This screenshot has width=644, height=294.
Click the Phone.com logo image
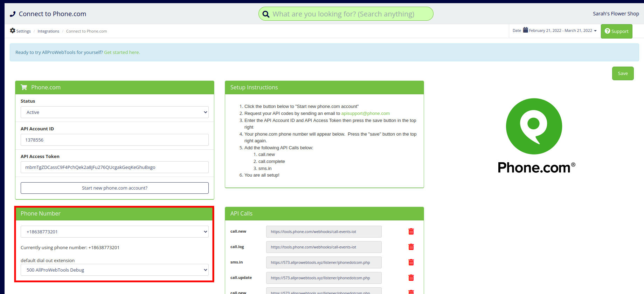pyautogui.click(x=536, y=136)
